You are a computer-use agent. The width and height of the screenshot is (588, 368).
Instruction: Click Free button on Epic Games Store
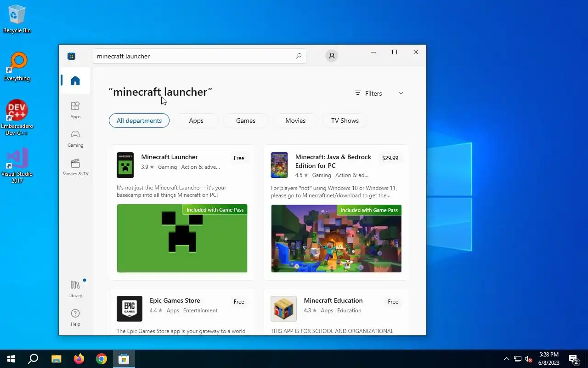(239, 302)
